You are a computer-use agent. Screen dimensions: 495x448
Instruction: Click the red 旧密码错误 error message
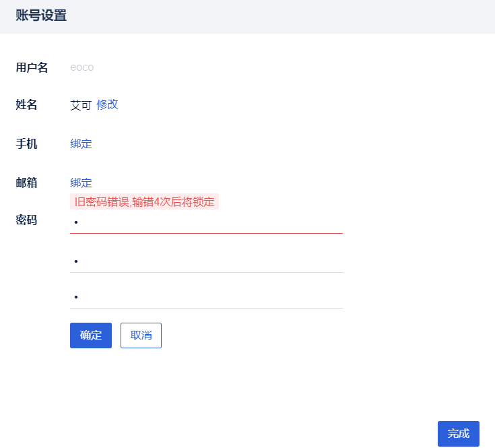pos(144,202)
